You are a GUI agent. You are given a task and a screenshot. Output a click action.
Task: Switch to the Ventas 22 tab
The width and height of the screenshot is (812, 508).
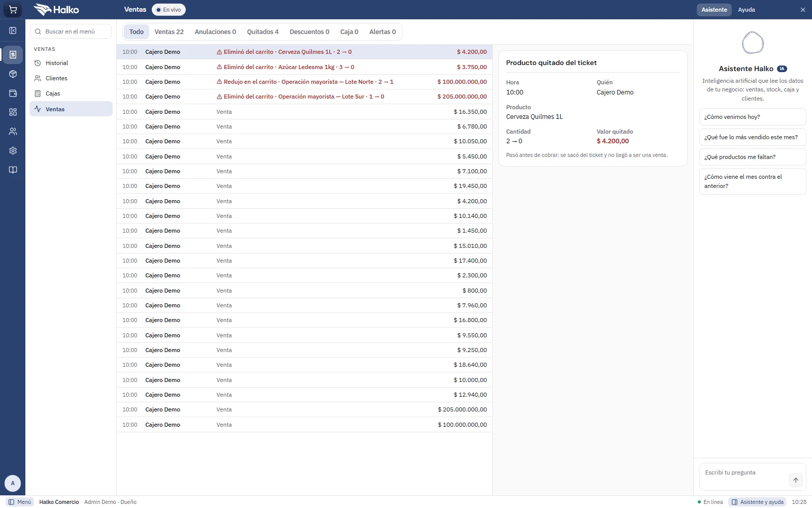point(169,31)
